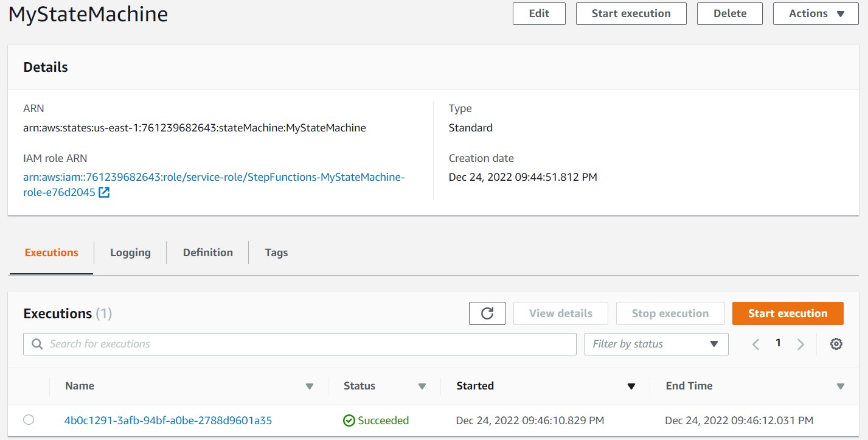The width and height of the screenshot is (868, 440).
Task: Click the View details button
Action: (x=561, y=313)
